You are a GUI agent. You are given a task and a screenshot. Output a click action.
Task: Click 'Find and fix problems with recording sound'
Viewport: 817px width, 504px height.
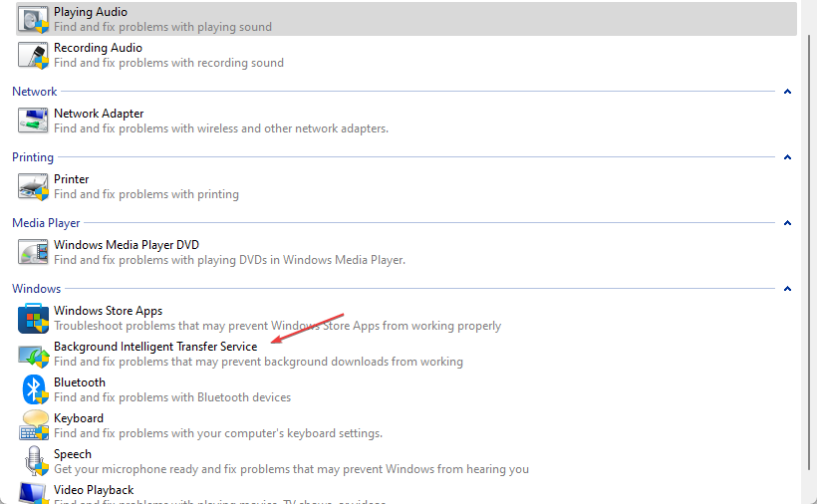(x=168, y=63)
